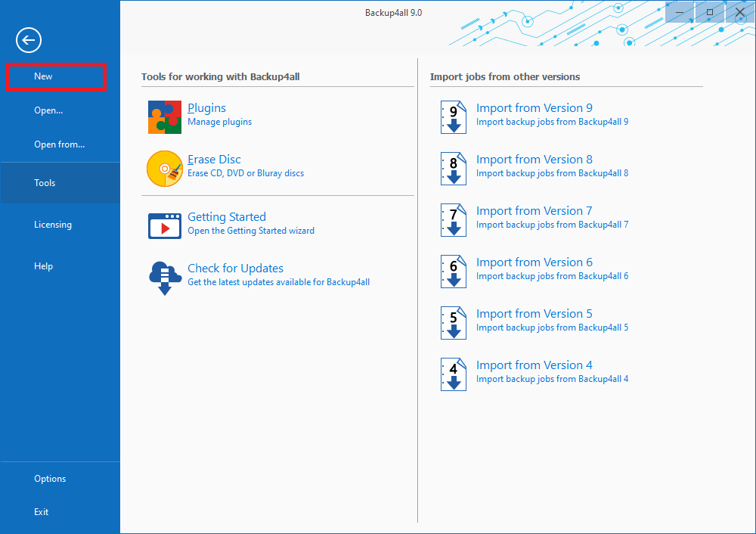Click 'Import backup jobs from Backup4all 9' text
This screenshot has height=534, width=756.
tap(552, 122)
